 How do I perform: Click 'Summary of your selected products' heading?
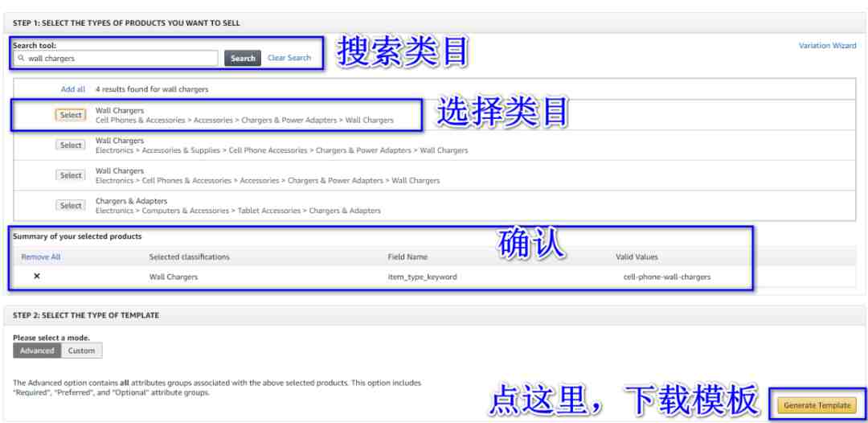[x=77, y=236]
